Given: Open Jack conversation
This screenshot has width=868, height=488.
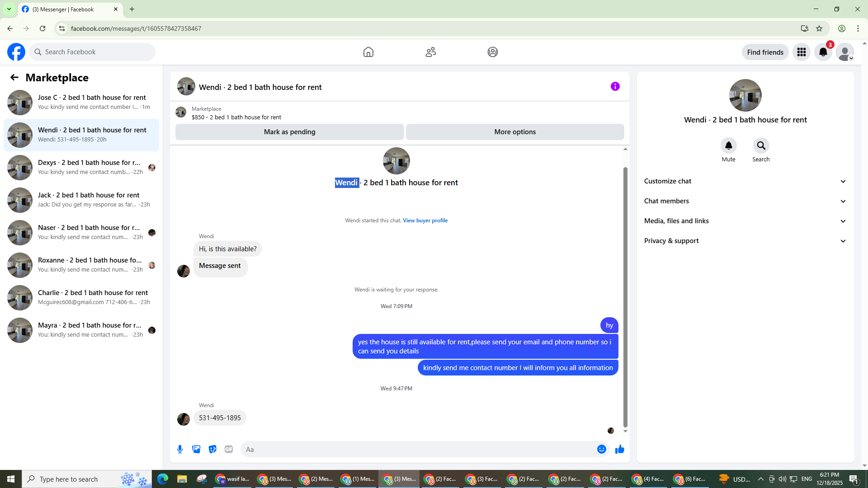Looking at the screenshot, I should (81, 200).
